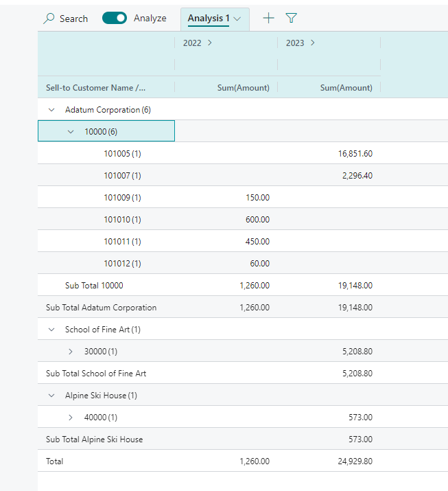Expand the 30000 row

coord(71,352)
